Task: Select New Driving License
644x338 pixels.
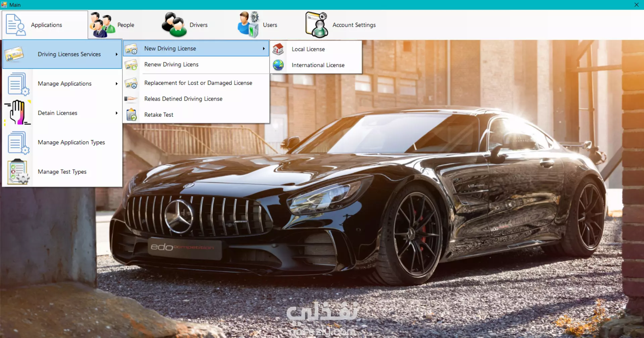Action: coord(196,49)
